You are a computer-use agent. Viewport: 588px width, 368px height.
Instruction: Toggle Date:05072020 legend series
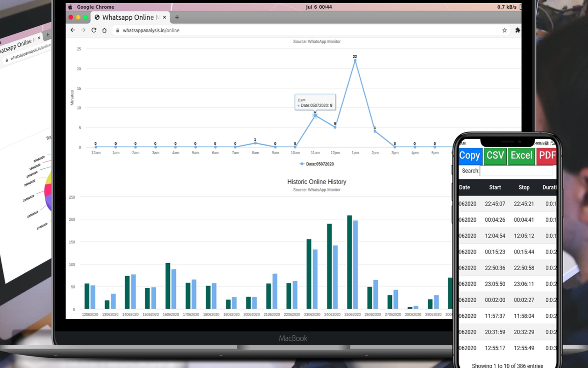coord(317,164)
